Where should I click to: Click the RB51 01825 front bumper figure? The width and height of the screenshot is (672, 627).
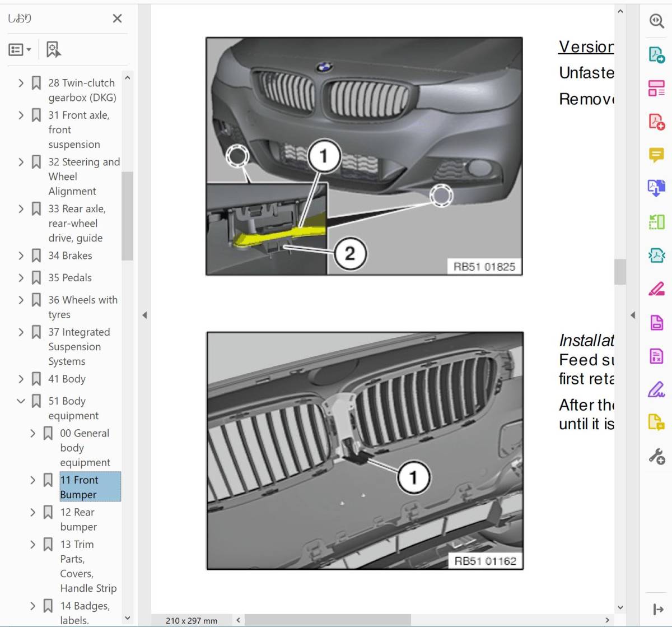365,156
